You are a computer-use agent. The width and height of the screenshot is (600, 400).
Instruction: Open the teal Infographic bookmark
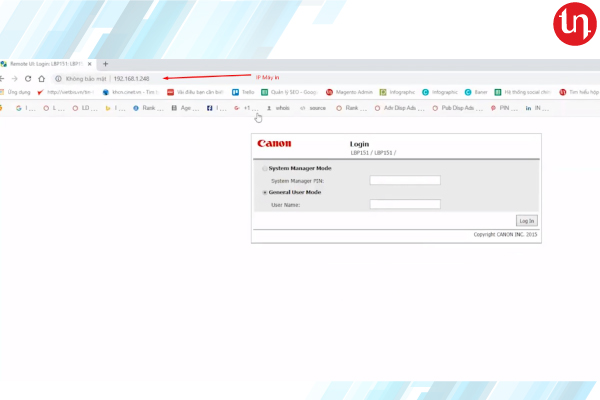coord(440,92)
